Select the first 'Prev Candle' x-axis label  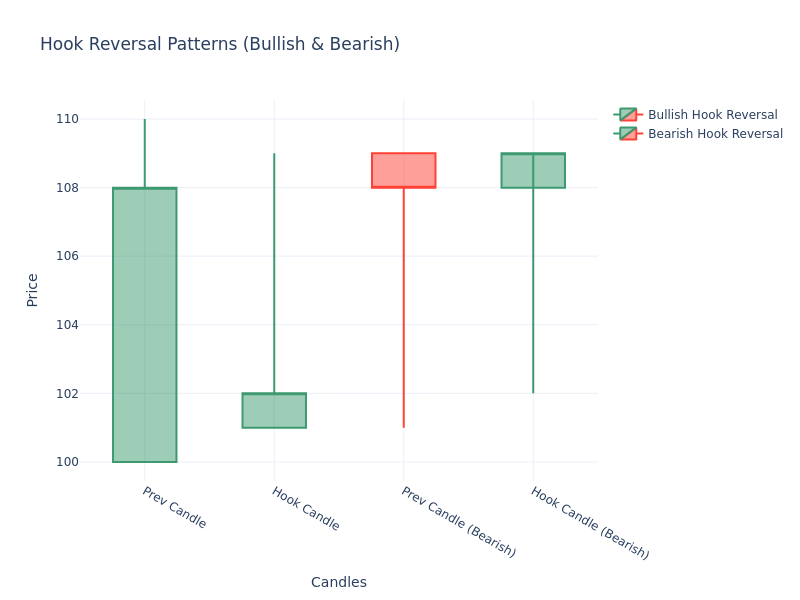tap(174, 508)
